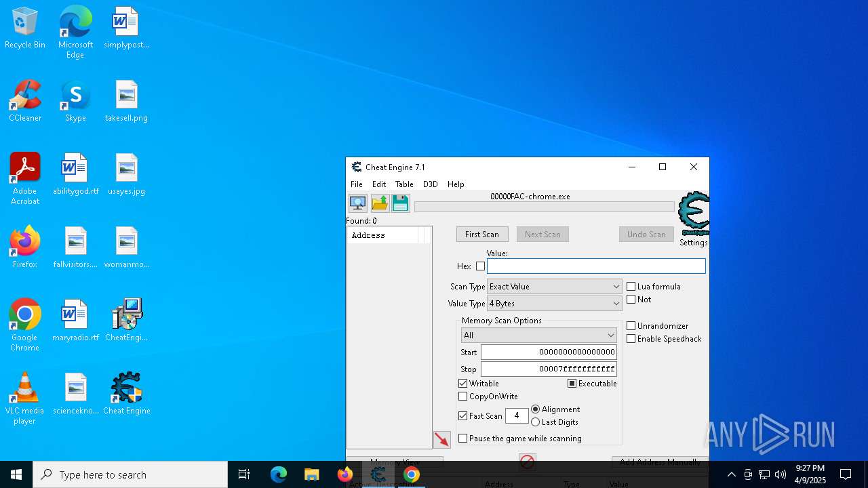868x488 pixels.
Task: Save the cheat table floppy icon
Action: pyautogui.click(x=400, y=203)
